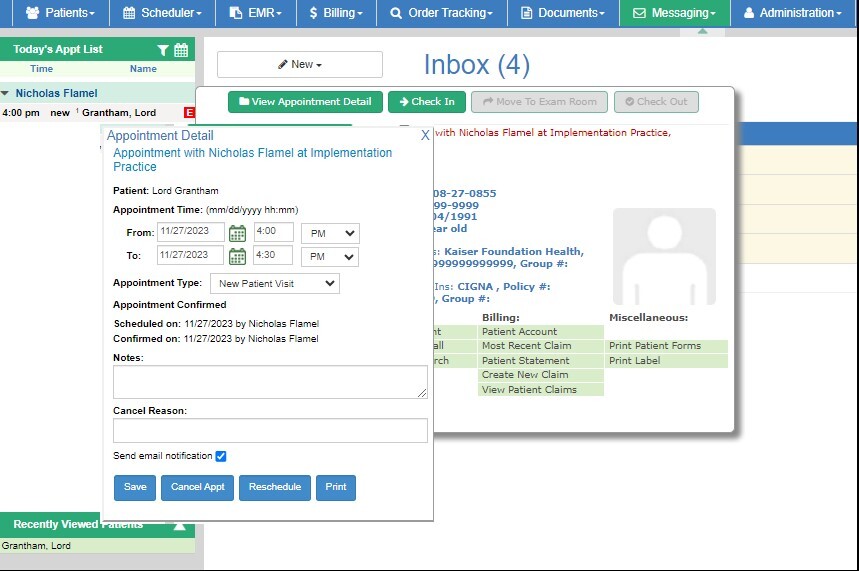Open the Appointment Type dropdown
Screen dimensions: 859x571
pyautogui.click(x=274, y=284)
